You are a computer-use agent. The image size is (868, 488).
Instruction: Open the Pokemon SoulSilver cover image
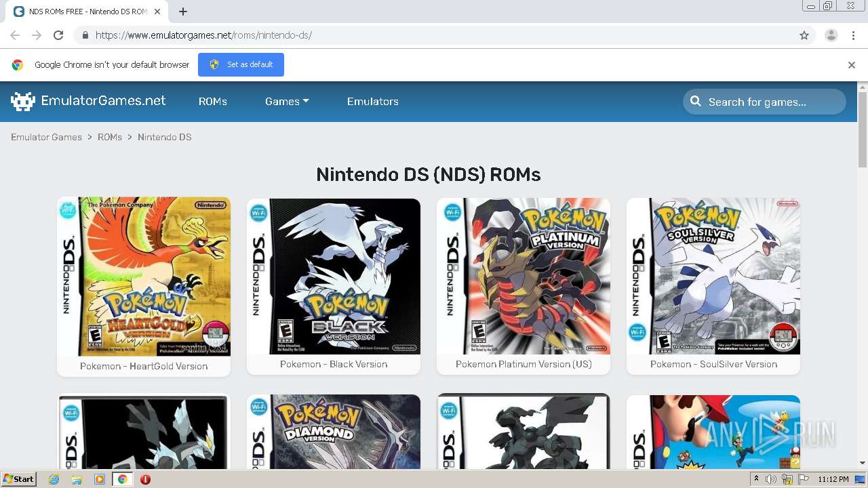point(713,276)
